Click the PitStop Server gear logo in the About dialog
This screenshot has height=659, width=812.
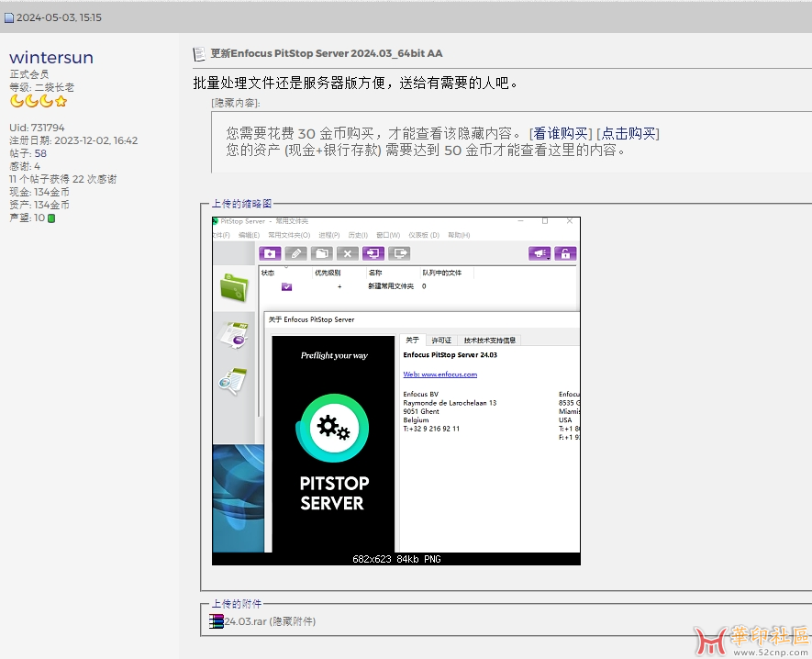coord(333,428)
